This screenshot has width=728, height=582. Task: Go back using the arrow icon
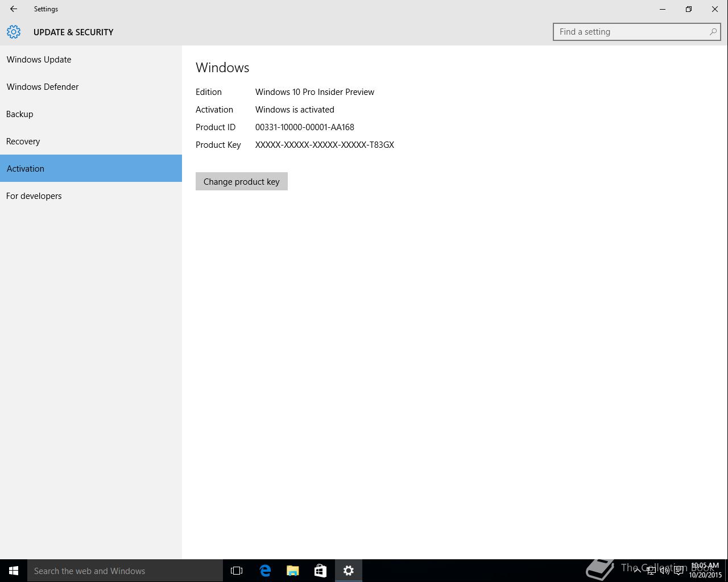click(14, 9)
